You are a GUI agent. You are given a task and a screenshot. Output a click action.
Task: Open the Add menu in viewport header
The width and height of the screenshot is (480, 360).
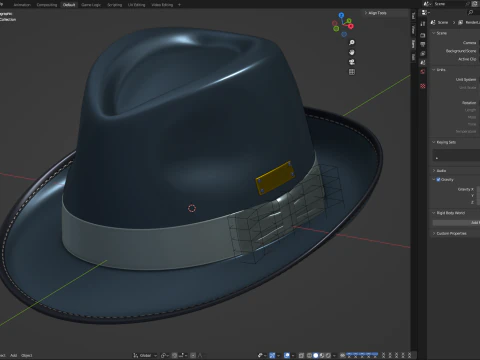(13, 355)
